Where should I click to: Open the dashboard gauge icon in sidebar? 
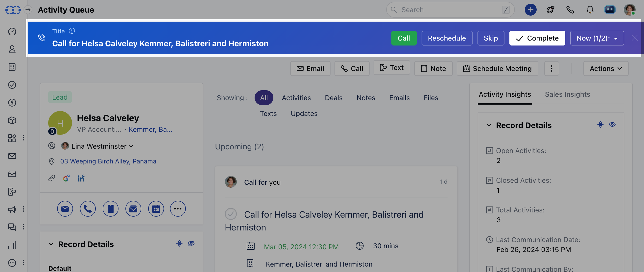(x=12, y=31)
